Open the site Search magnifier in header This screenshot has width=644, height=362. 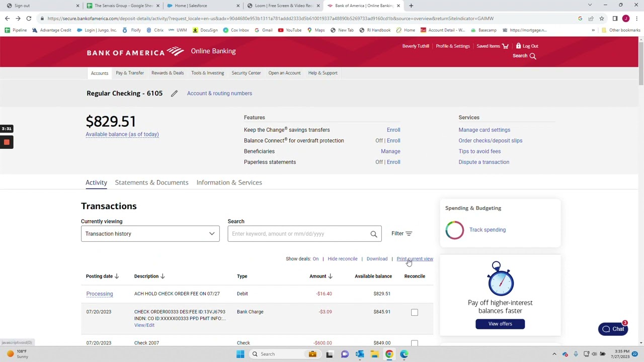(x=533, y=56)
